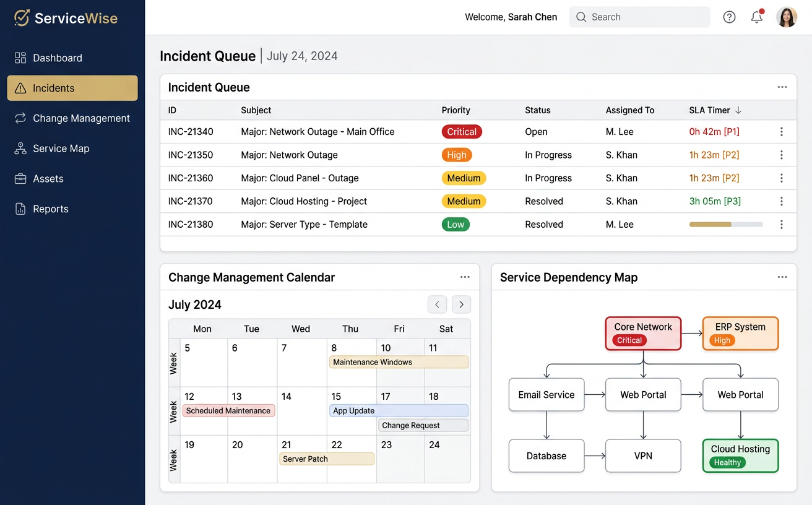Open Change Management Calendar options menu

tap(465, 277)
